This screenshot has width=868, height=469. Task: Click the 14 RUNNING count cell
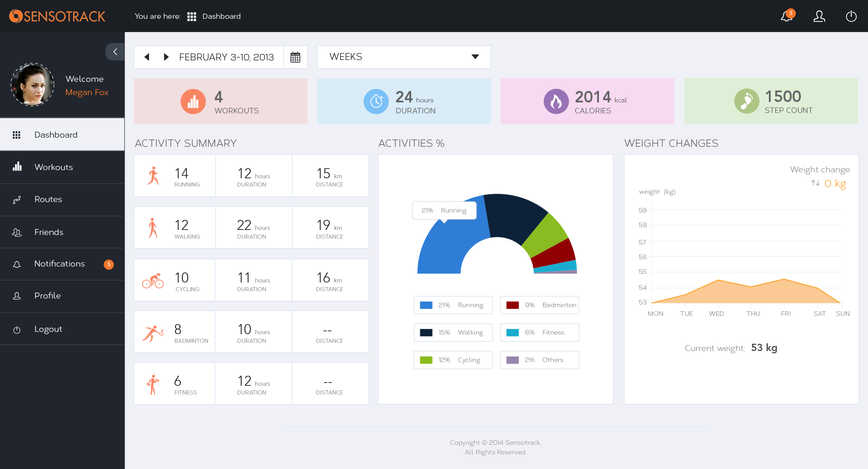175,176
